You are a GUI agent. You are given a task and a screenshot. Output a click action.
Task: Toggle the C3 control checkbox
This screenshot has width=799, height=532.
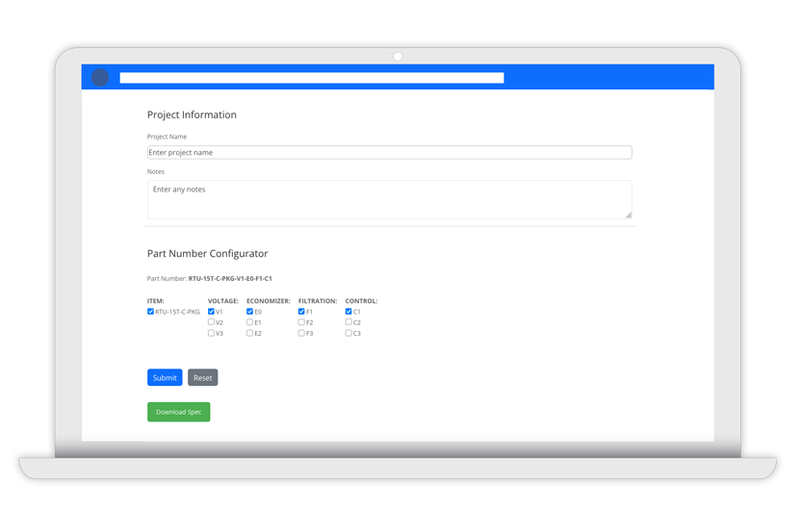click(348, 333)
